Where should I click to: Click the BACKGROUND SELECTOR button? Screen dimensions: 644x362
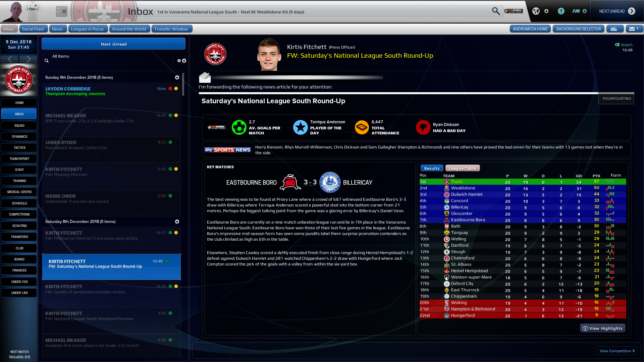(579, 29)
